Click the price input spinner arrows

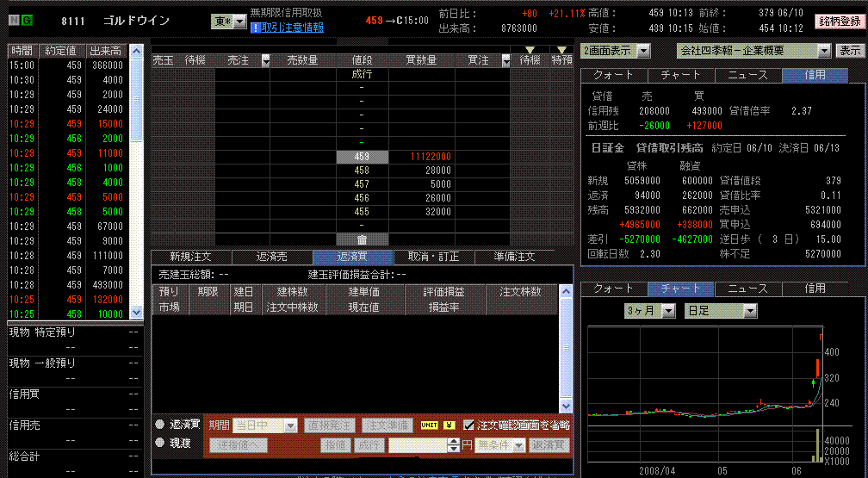click(454, 445)
